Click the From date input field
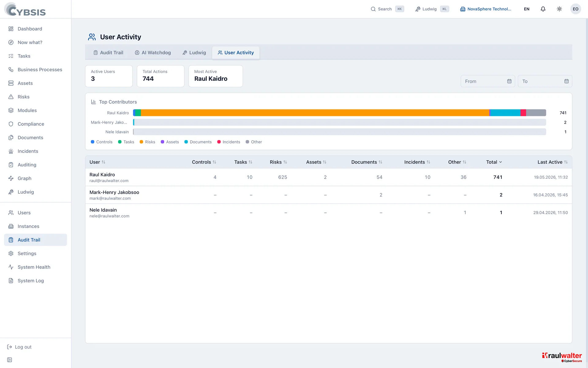Image resolution: width=588 pixels, height=368 pixels. 488,81
